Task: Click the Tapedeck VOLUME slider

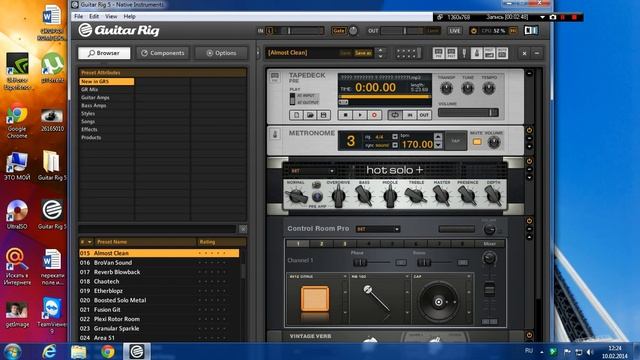Action: coord(468,113)
